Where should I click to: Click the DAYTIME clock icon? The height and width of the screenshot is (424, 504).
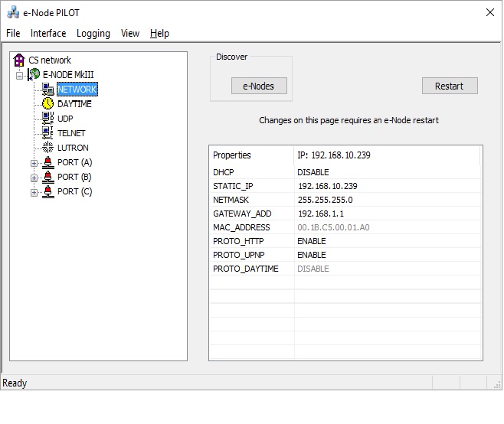pyautogui.click(x=48, y=104)
